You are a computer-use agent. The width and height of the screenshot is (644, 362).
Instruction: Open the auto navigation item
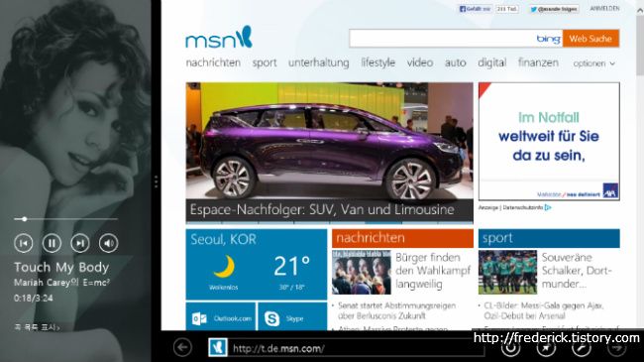(456, 62)
